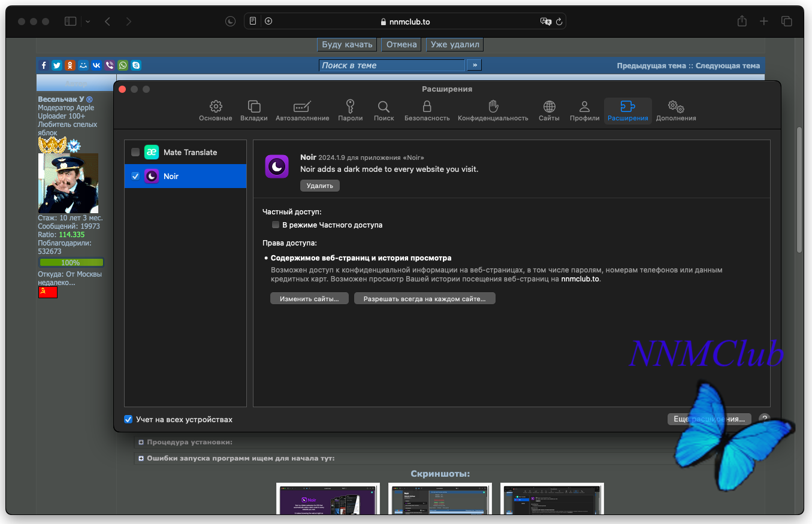Toggle В режиме Частного доступа checkbox
This screenshot has height=524, width=812.
click(276, 225)
